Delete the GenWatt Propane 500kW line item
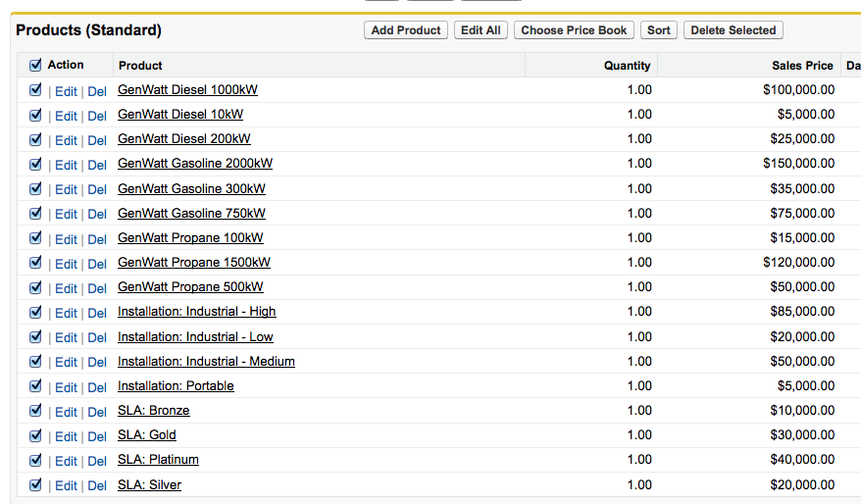The image size is (861, 504). click(97, 289)
